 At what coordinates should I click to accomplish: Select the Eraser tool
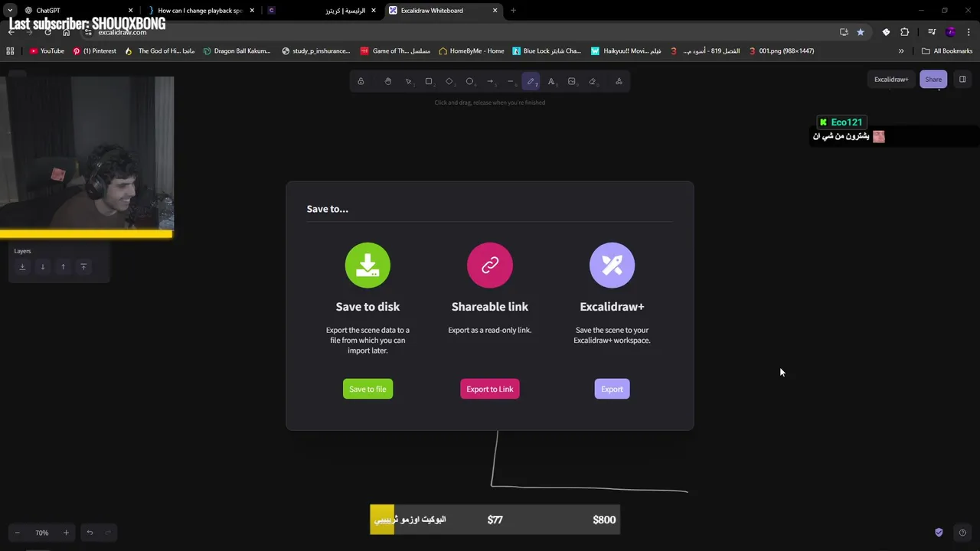592,81
